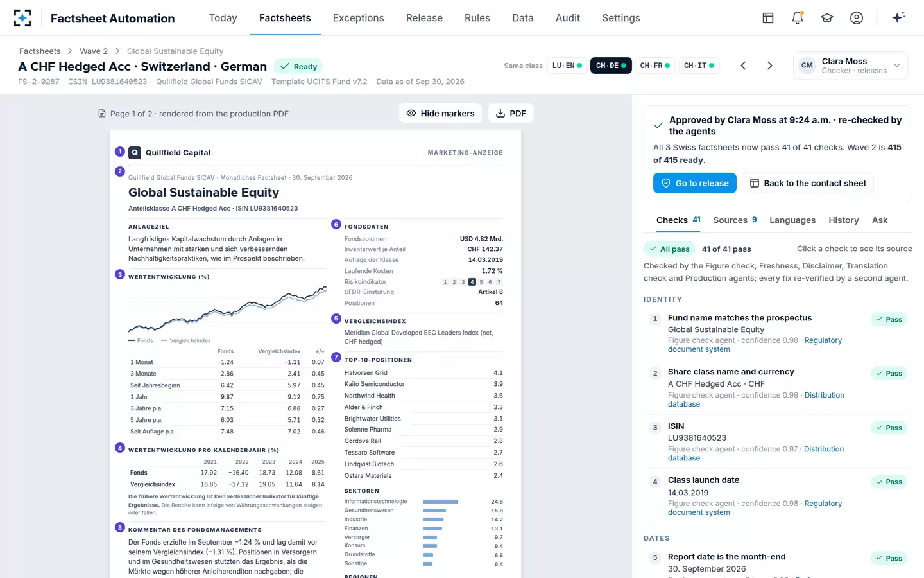Open the sparkle AI assistant icon
The image size is (924, 578).
(x=898, y=17)
